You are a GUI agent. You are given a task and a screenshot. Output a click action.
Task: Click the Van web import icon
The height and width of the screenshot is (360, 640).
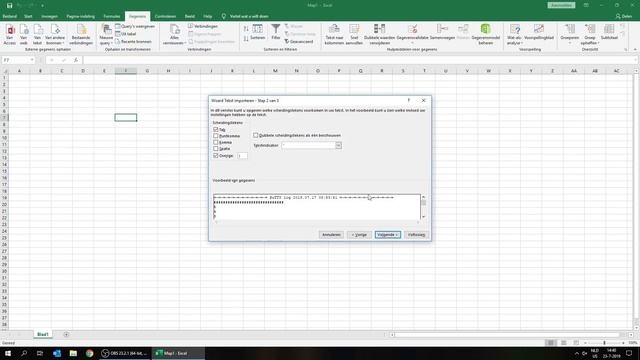click(24, 30)
